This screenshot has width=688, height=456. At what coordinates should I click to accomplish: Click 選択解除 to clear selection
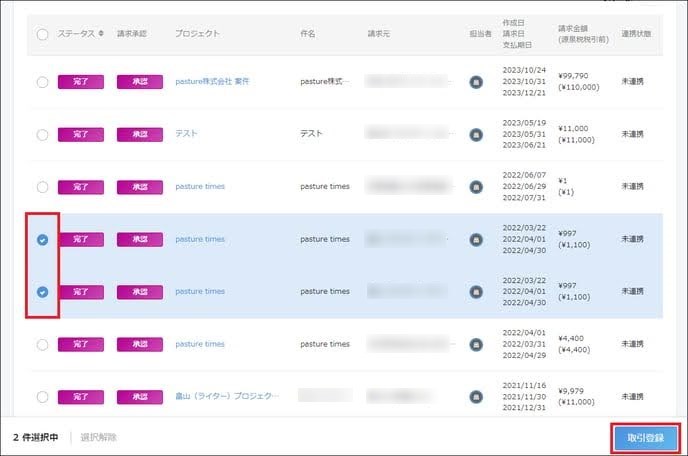point(99,437)
